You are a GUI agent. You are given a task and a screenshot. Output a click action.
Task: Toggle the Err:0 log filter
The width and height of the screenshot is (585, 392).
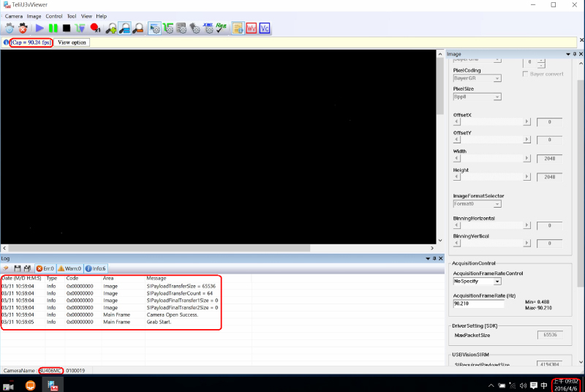pyautogui.click(x=45, y=268)
